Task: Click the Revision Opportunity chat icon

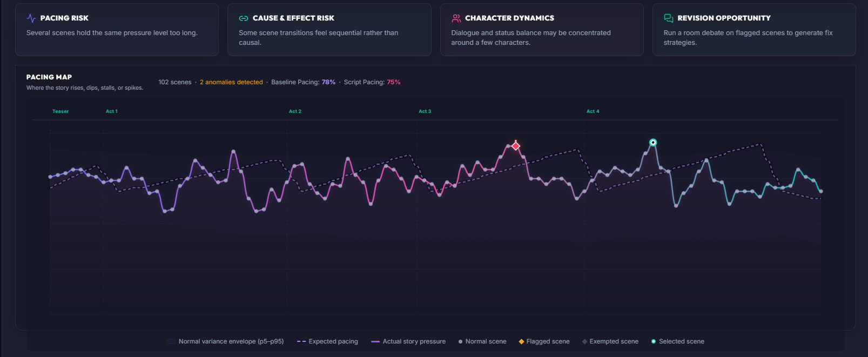Action: coord(668,18)
